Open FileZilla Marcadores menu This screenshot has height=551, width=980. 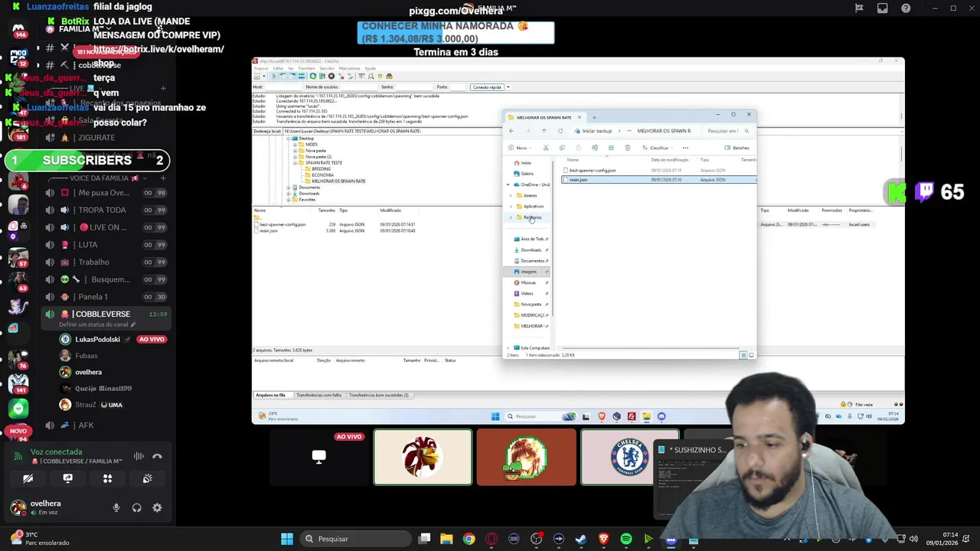pos(349,68)
